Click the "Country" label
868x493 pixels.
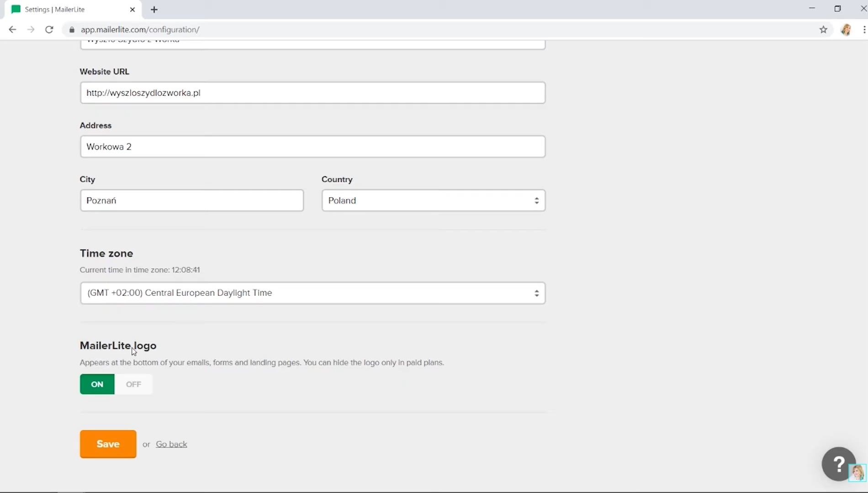click(337, 179)
